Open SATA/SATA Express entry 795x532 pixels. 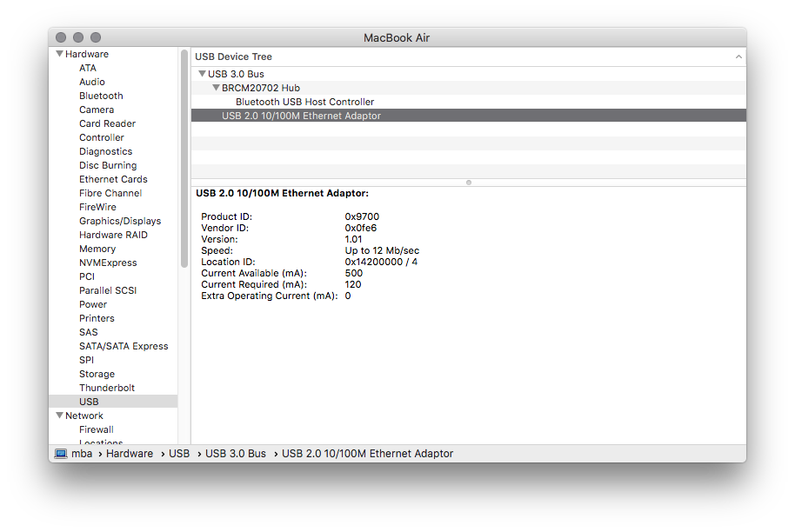click(124, 347)
